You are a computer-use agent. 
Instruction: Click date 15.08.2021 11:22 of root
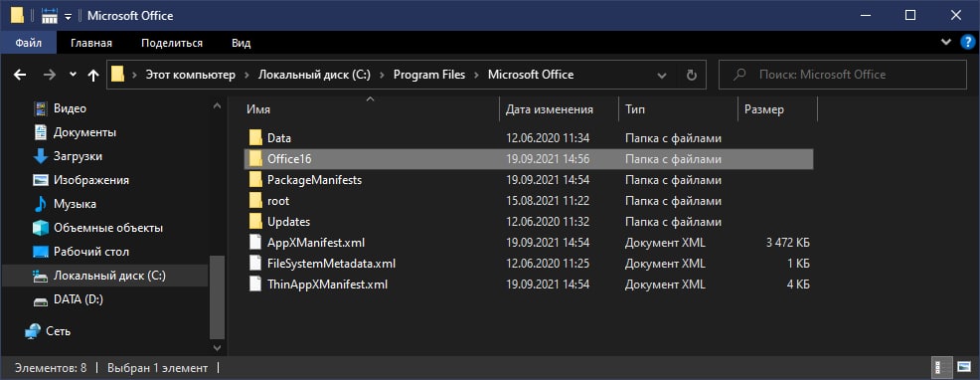pos(548,201)
